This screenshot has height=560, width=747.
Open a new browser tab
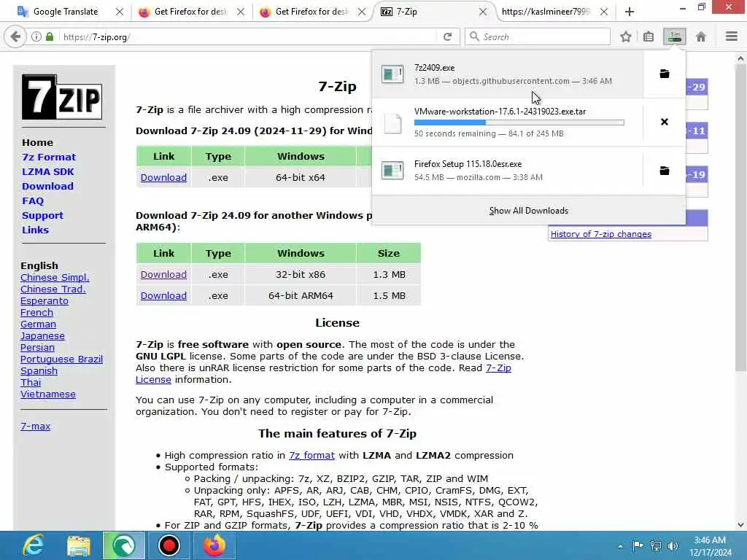[x=630, y=12]
